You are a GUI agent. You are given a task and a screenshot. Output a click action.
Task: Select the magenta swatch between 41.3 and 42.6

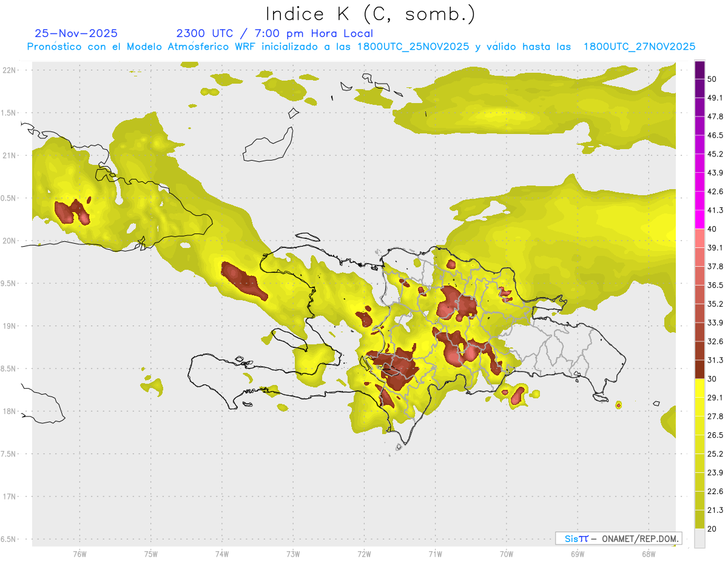click(699, 201)
